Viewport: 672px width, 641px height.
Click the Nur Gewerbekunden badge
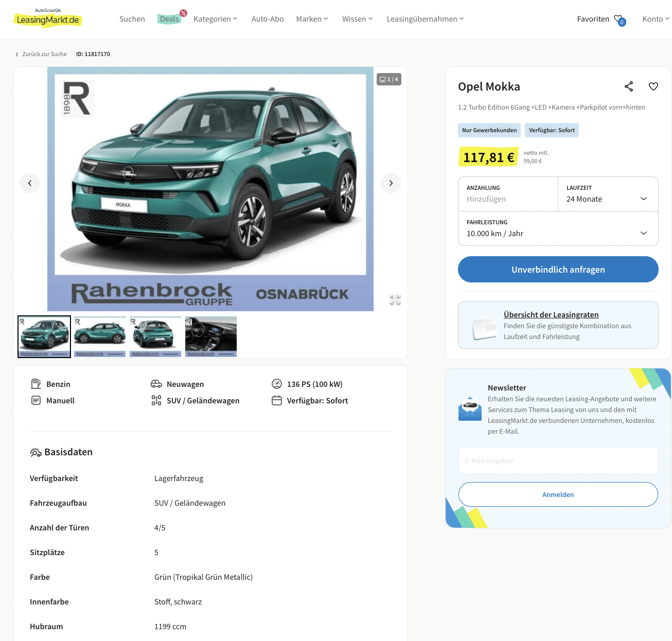489,130
